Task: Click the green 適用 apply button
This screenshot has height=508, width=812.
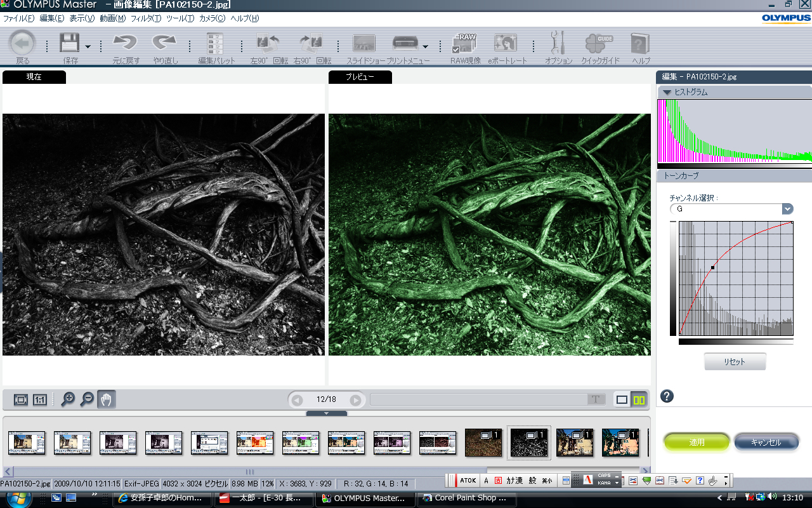Action: [697, 442]
